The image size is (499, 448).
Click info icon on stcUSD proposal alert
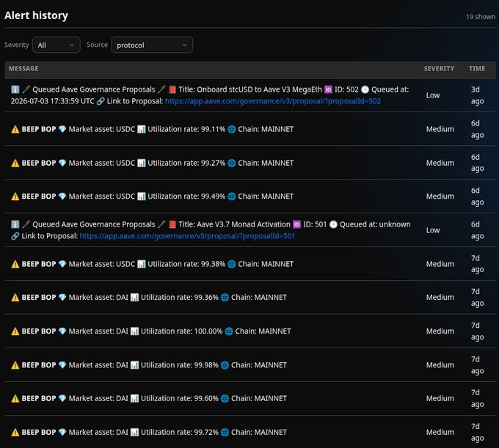(x=15, y=89)
